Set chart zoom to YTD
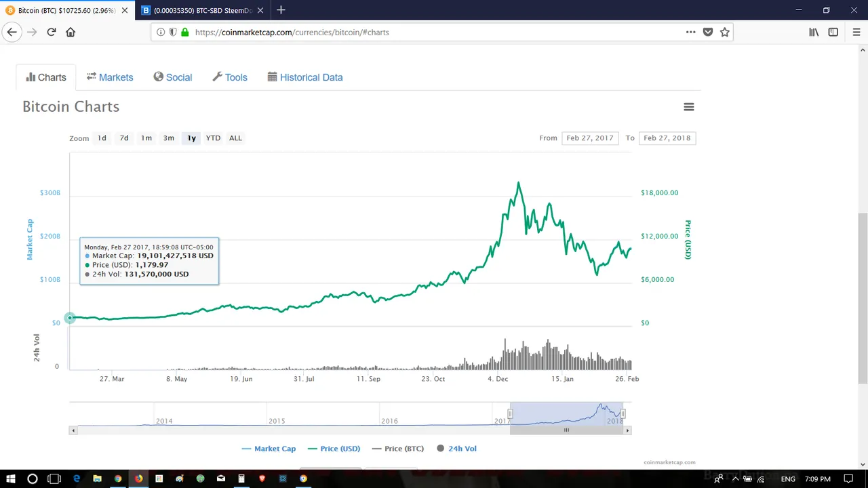 coord(213,138)
